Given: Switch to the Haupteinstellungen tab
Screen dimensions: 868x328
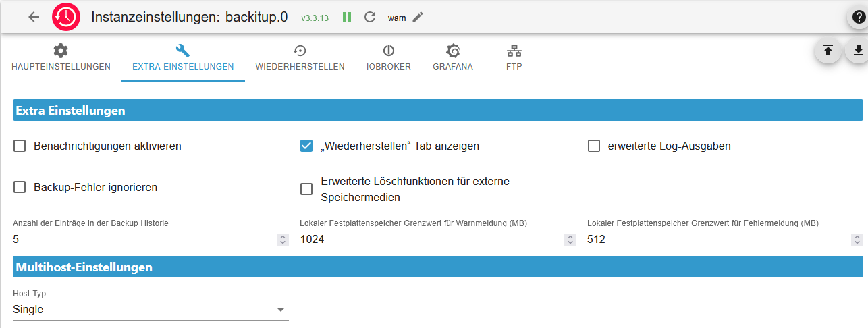Looking at the screenshot, I should [61, 58].
